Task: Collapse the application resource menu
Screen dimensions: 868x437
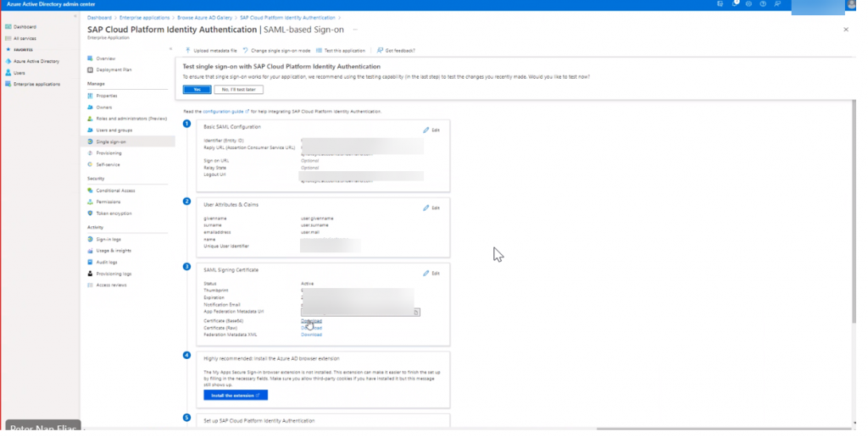Action: click(x=170, y=49)
